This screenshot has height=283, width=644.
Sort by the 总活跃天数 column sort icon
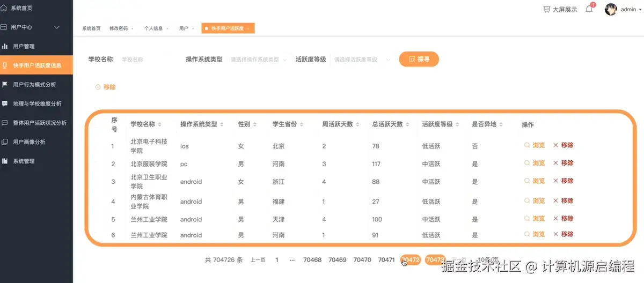407,124
